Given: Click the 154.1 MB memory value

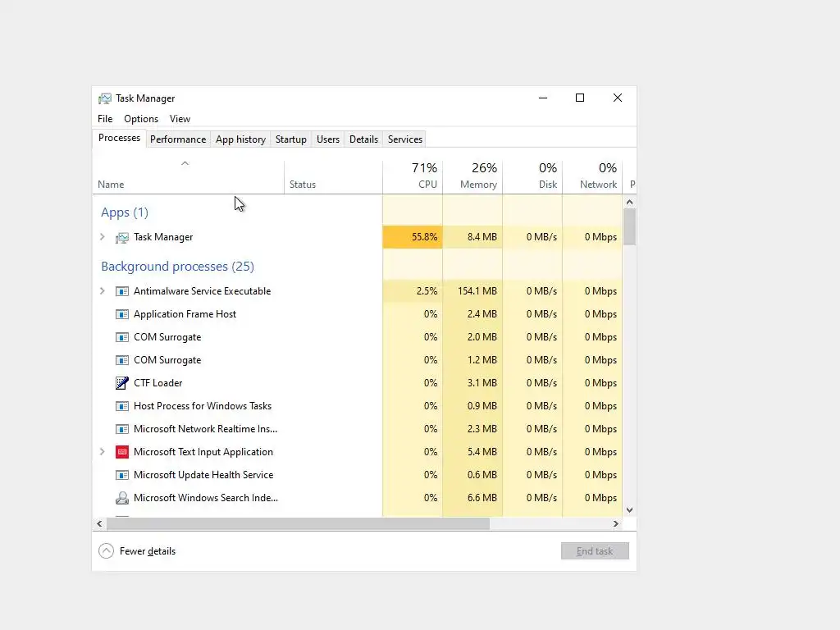Looking at the screenshot, I should tap(477, 291).
